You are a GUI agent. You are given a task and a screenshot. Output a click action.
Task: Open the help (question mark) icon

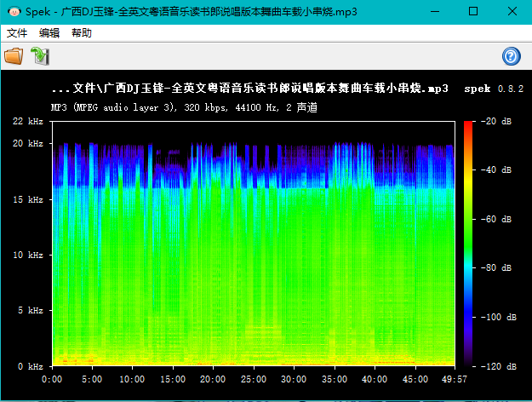512,56
